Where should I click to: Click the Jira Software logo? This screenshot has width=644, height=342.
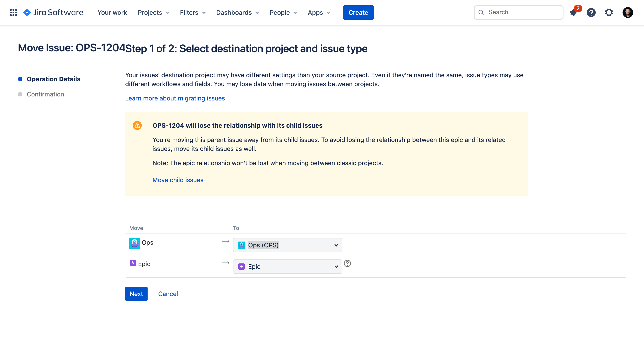pos(53,13)
